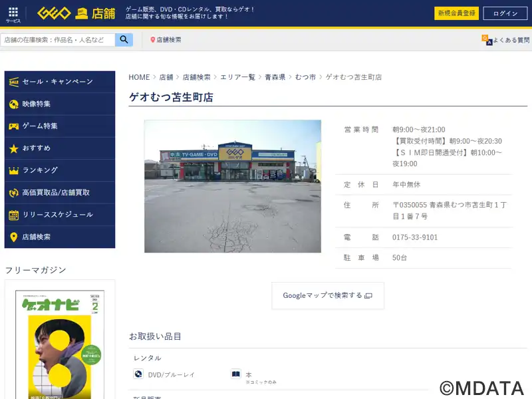Screen dimensions: 532x399
Task: Go to おすすめ section
Action: 60,148
